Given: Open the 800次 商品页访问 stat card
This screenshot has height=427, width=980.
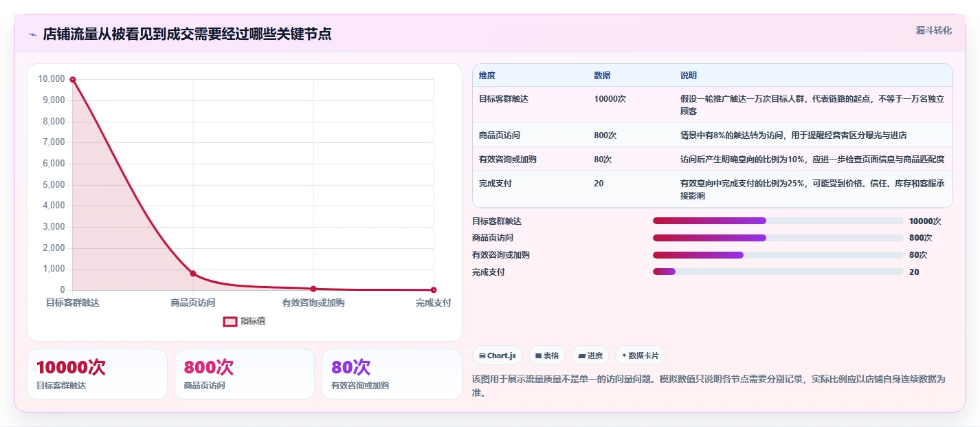Looking at the screenshot, I should coord(245,374).
